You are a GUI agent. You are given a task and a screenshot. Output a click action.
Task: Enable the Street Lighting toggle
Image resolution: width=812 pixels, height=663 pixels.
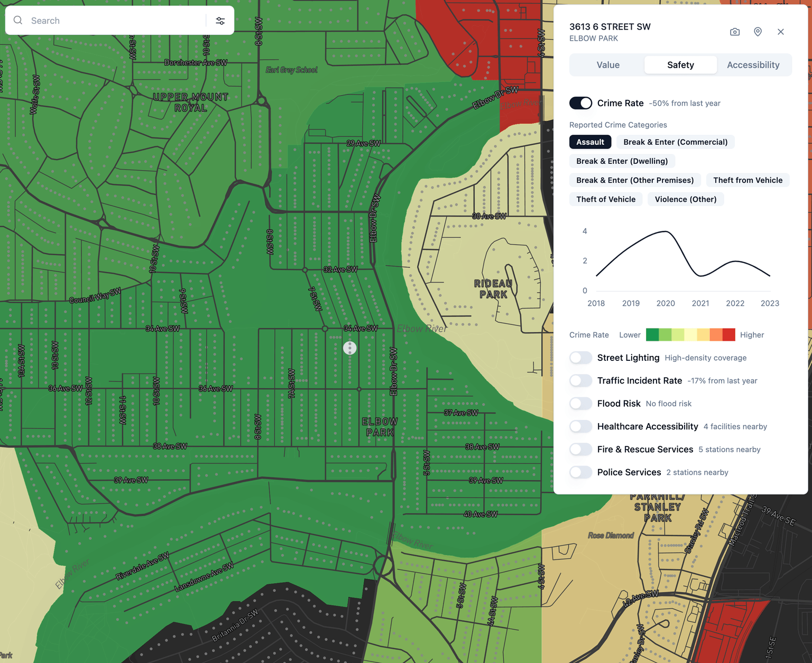(580, 358)
